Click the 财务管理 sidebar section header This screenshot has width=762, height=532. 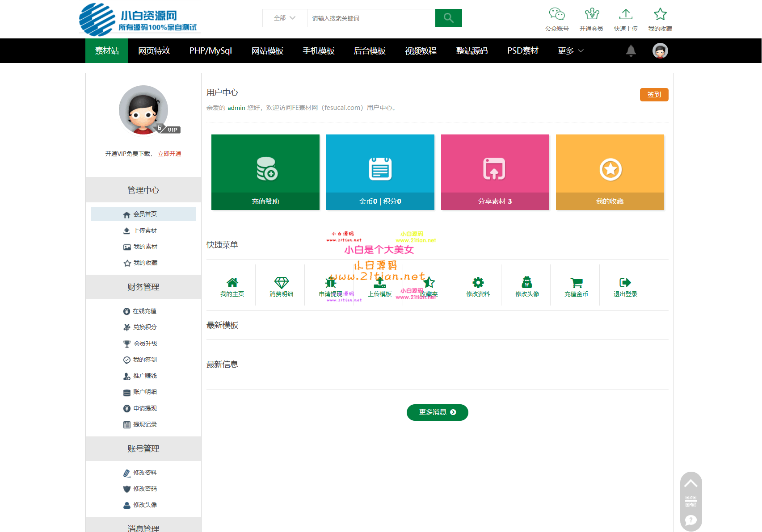(143, 287)
